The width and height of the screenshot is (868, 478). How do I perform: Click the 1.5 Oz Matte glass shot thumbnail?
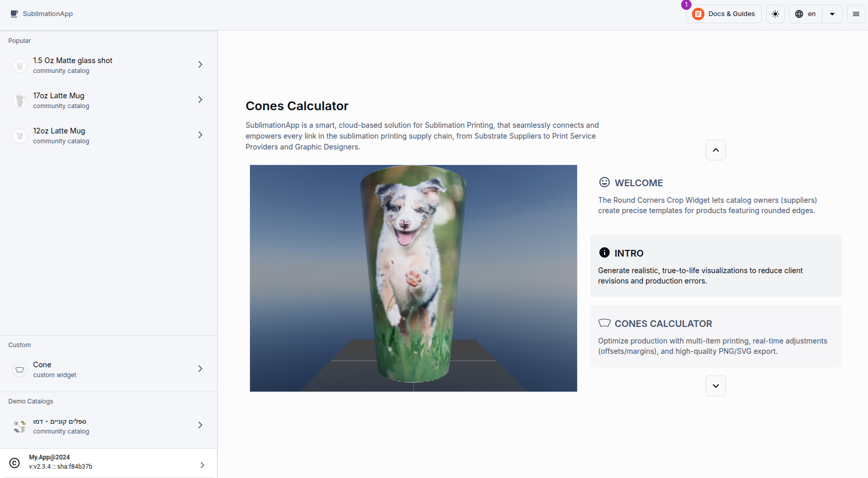pos(20,66)
